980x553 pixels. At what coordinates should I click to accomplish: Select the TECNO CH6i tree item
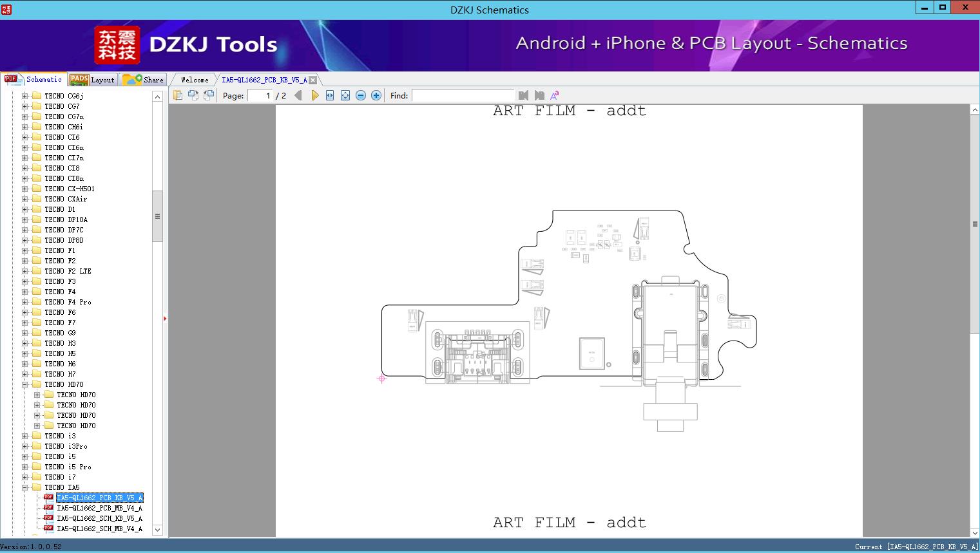64,127
